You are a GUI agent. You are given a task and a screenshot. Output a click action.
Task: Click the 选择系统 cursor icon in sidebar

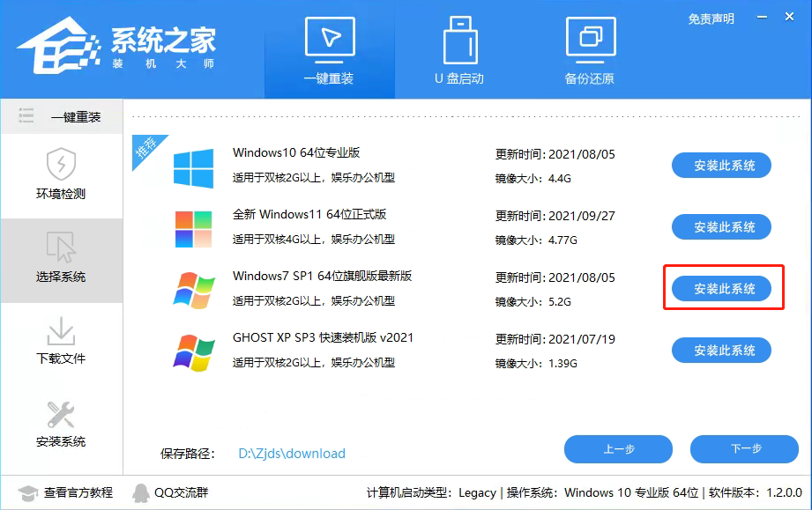coord(60,247)
